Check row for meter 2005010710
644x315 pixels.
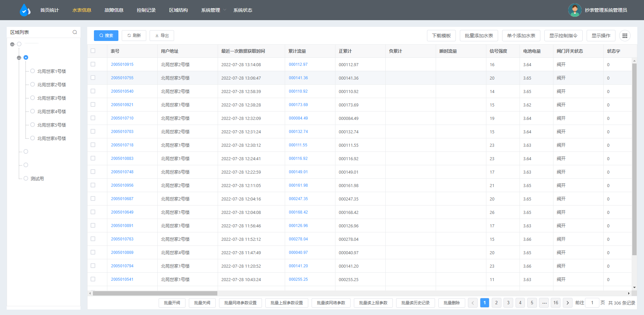pos(93,118)
